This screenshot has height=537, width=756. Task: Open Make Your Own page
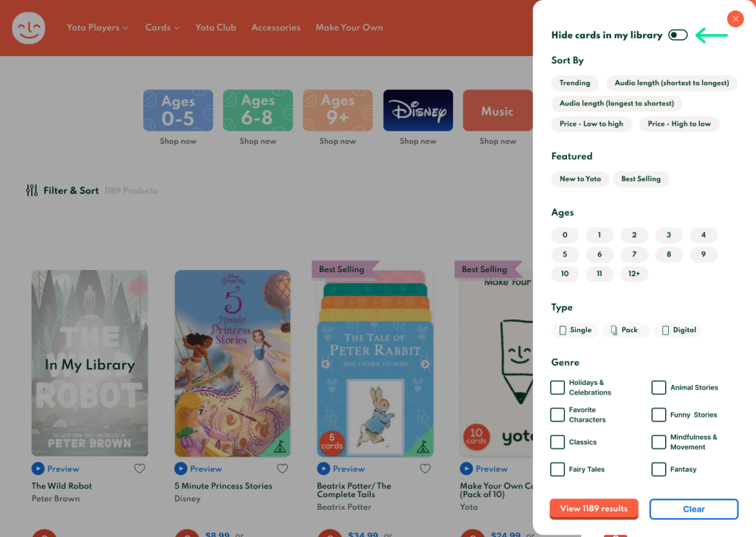point(349,27)
